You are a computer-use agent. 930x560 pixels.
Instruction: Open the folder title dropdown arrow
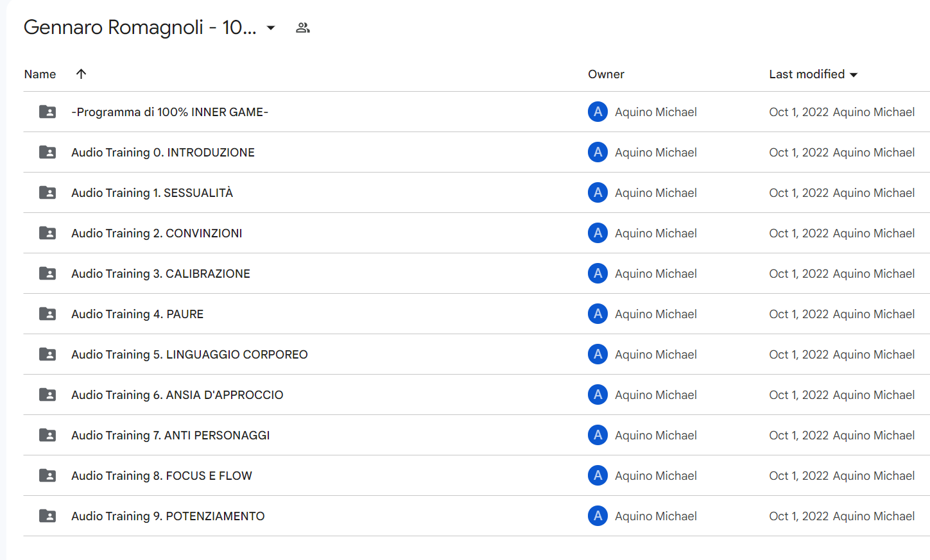pos(271,28)
